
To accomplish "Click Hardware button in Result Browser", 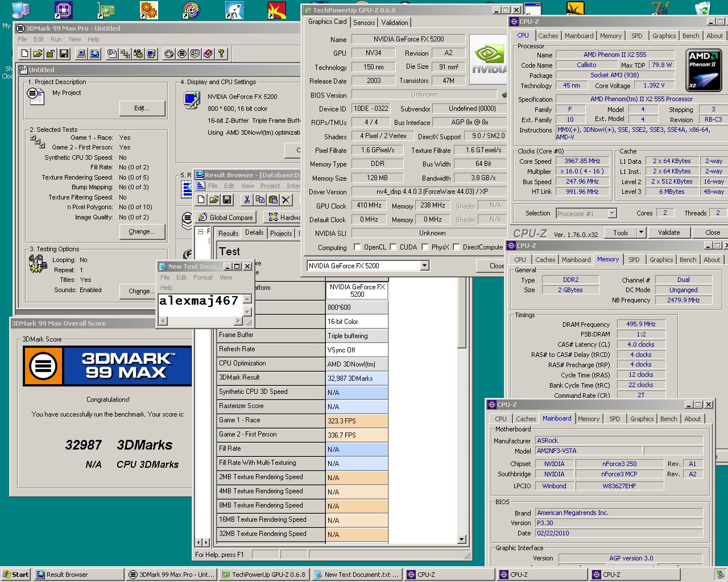I will pyautogui.click(x=283, y=217).
